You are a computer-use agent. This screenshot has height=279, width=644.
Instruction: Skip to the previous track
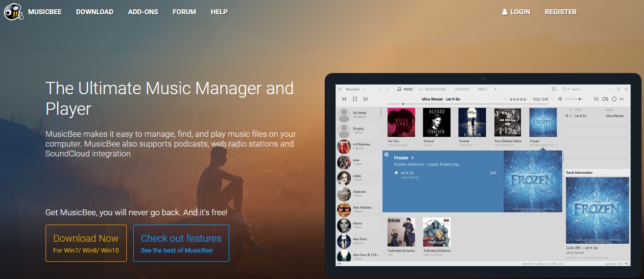pyautogui.click(x=344, y=99)
